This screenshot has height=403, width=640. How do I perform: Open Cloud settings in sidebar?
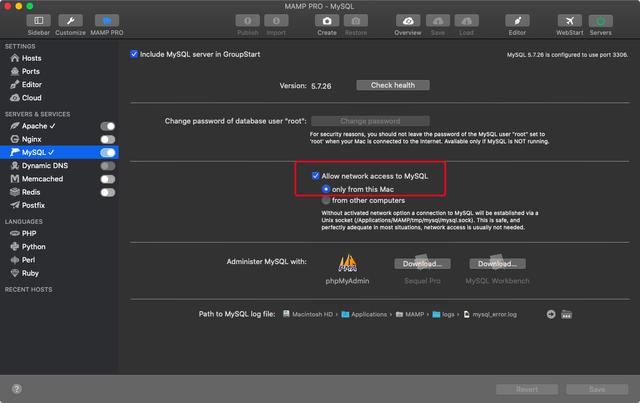[x=26, y=98]
